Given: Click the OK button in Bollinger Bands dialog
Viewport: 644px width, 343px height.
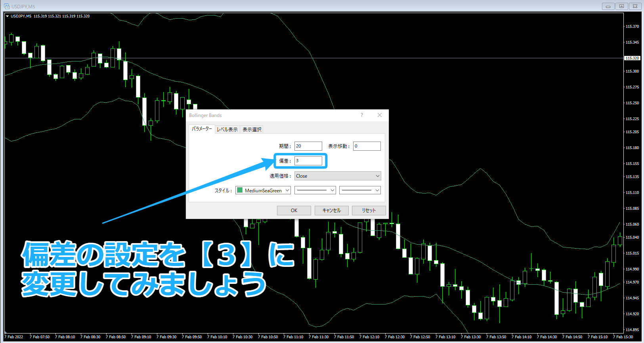Looking at the screenshot, I should tap(294, 210).
